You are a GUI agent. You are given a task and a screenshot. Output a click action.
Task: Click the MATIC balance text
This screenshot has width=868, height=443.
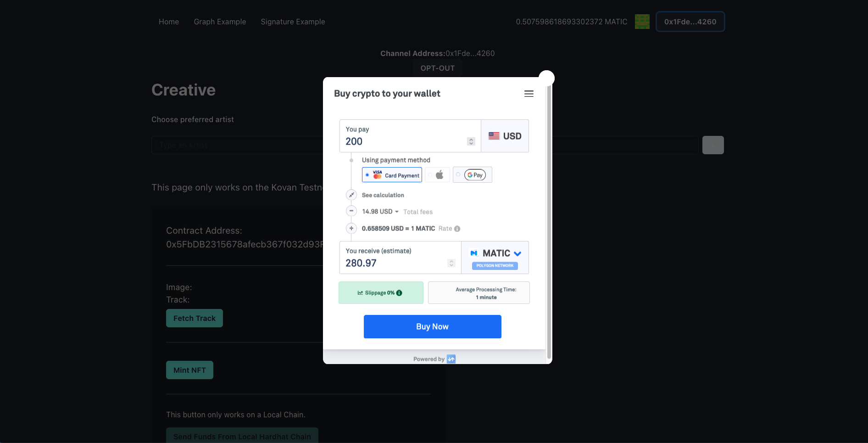pyautogui.click(x=572, y=22)
